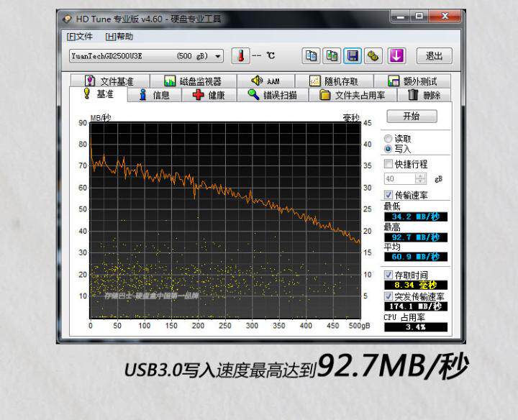Enable the 快捷行程 checkbox
The image size is (518, 420).
pos(388,164)
